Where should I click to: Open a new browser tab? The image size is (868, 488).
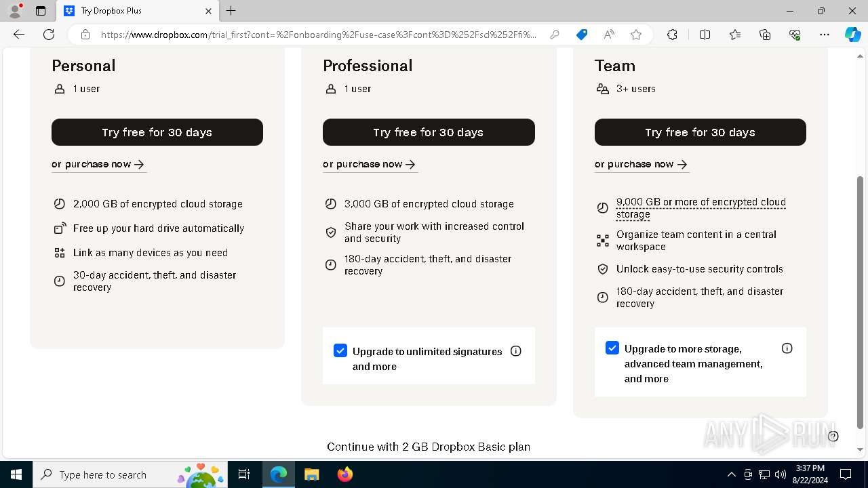coord(231,11)
